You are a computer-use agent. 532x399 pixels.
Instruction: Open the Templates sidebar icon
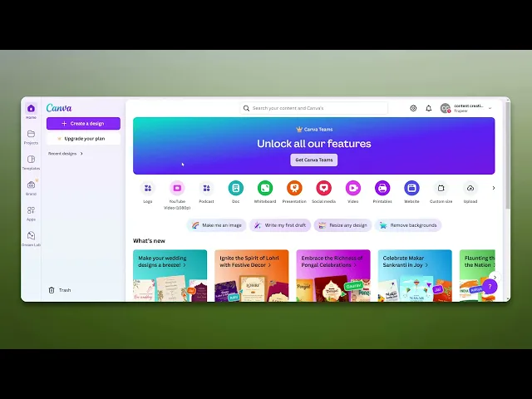(x=31, y=159)
